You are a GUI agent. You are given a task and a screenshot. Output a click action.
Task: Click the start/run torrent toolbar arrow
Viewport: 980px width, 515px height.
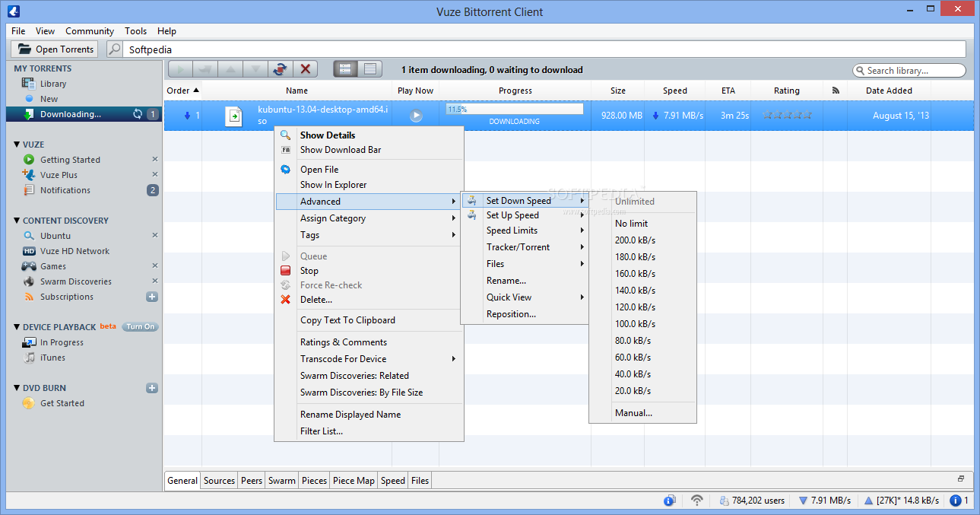[180, 69]
